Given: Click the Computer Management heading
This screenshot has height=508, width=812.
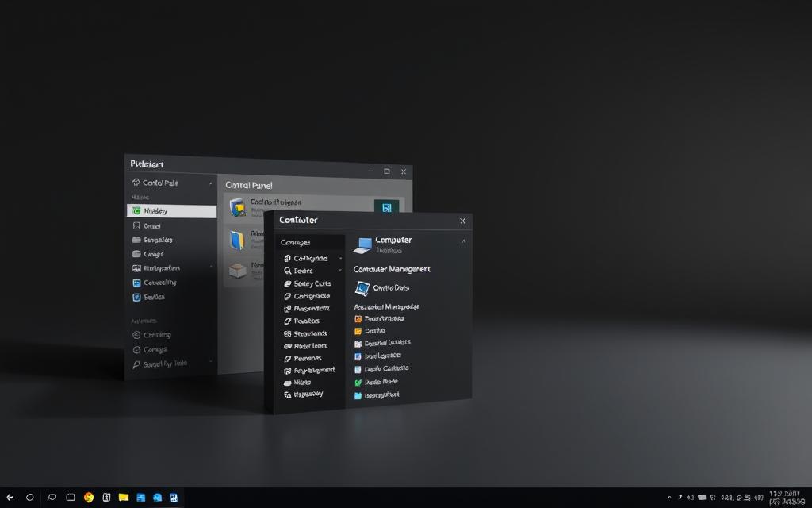Looking at the screenshot, I should pyautogui.click(x=392, y=269).
